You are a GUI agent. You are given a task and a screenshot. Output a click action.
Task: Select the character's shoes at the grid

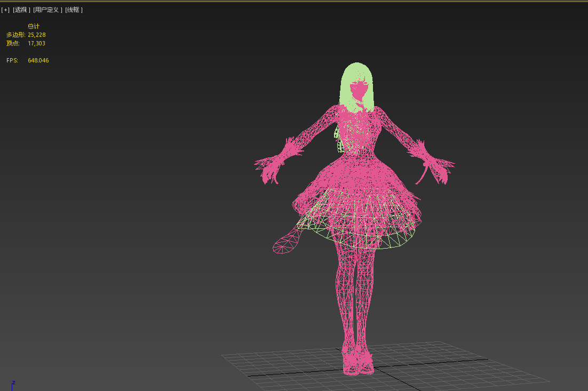[357, 363]
